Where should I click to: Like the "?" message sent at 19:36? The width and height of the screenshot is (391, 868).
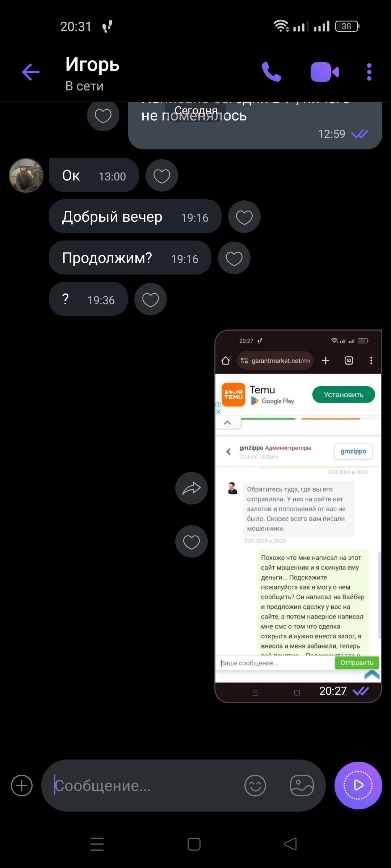150,299
